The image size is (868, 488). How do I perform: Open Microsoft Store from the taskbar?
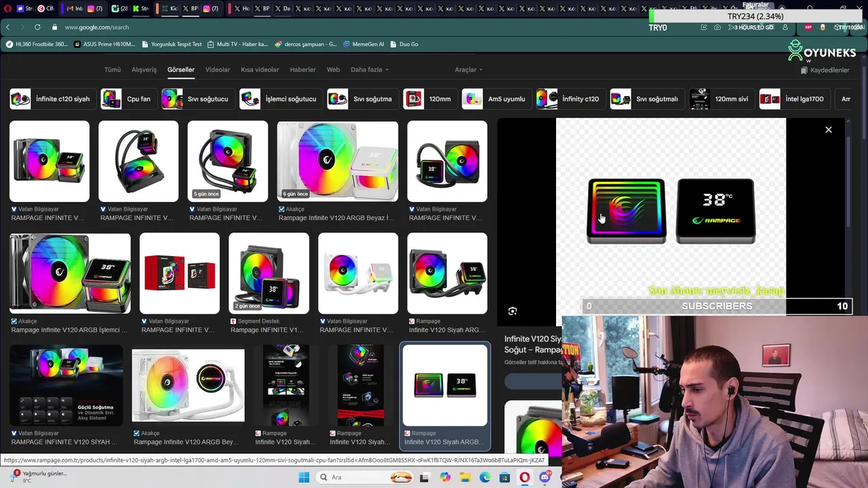[x=505, y=477]
